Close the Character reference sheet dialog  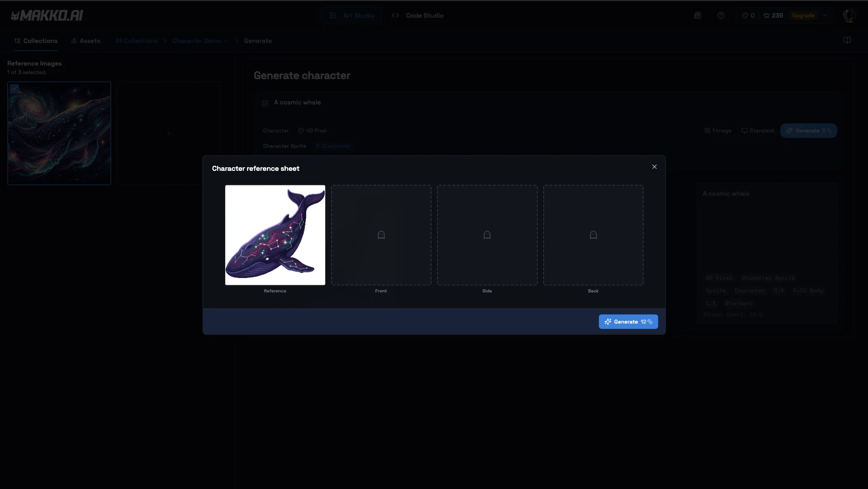tap(654, 167)
